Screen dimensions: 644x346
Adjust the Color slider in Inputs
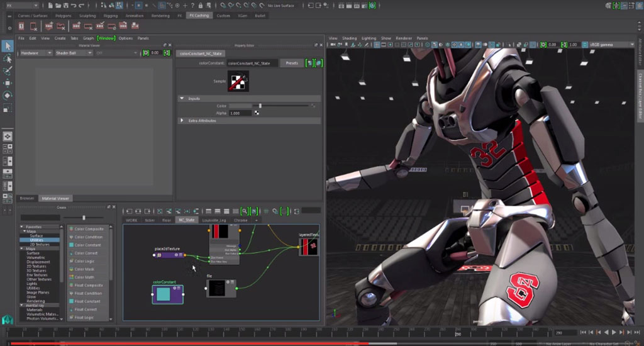click(260, 106)
